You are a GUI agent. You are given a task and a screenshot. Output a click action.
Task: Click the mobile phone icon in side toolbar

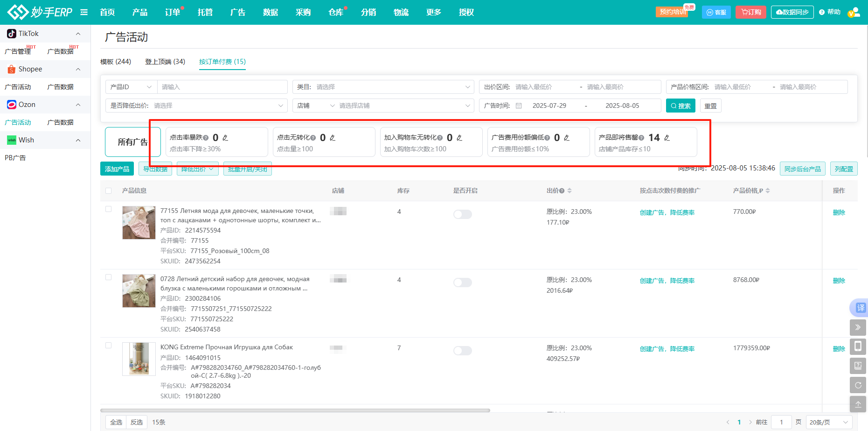[x=858, y=346]
